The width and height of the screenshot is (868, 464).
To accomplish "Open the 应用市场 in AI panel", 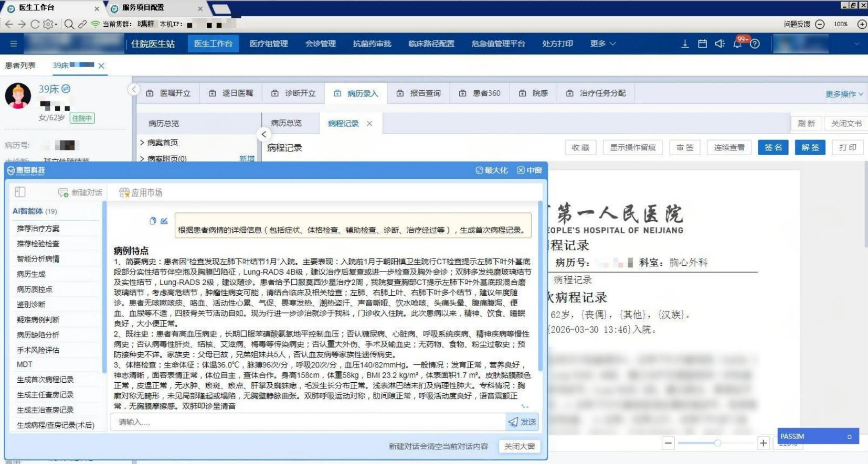I will tap(141, 192).
